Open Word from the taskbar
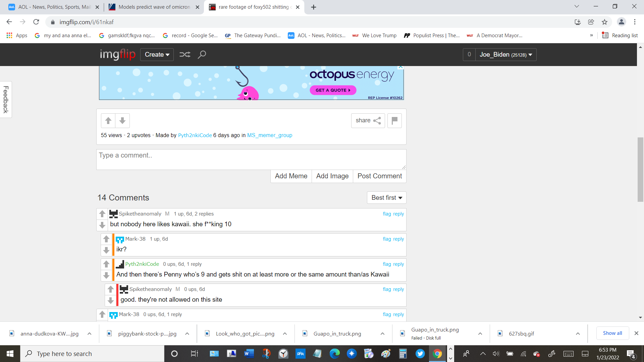Image resolution: width=644 pixels, height=362 pixels. coord(249,354)
